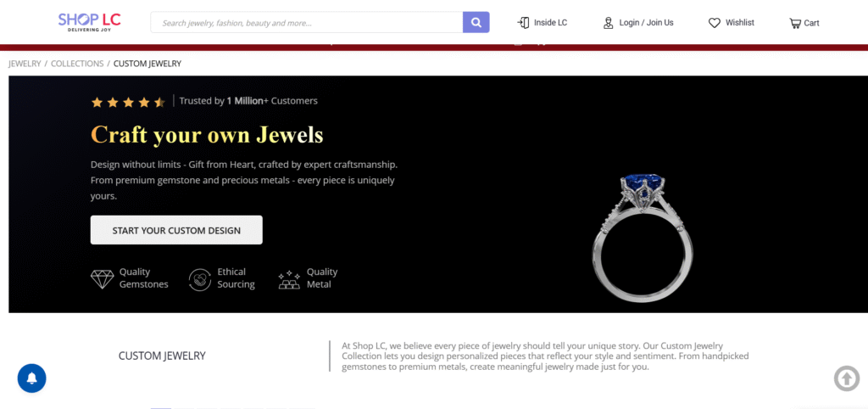Viewport: 868px width, 409px height.
Task: Focus the jewelry search input field
Action: coord(307,22)
